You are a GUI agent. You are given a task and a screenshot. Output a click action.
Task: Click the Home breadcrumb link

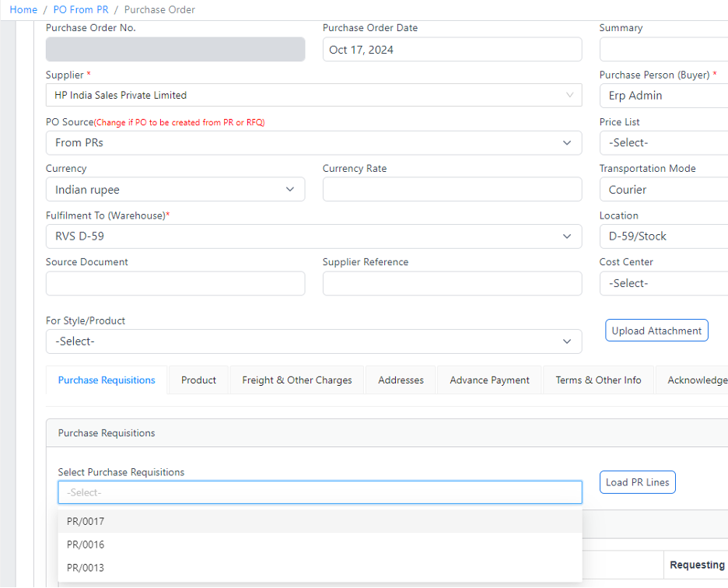(x=23, y=10)
